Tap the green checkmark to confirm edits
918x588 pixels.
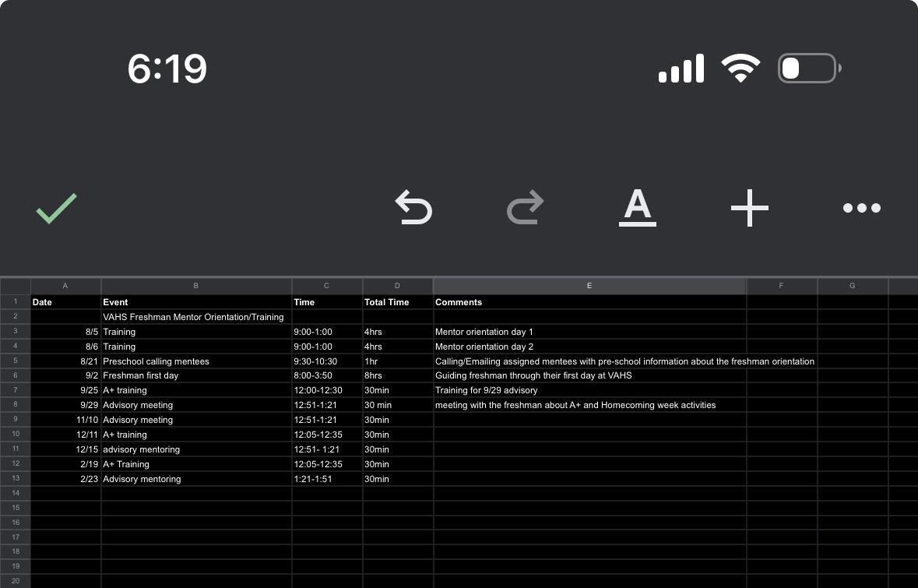[x=57, y=208]
